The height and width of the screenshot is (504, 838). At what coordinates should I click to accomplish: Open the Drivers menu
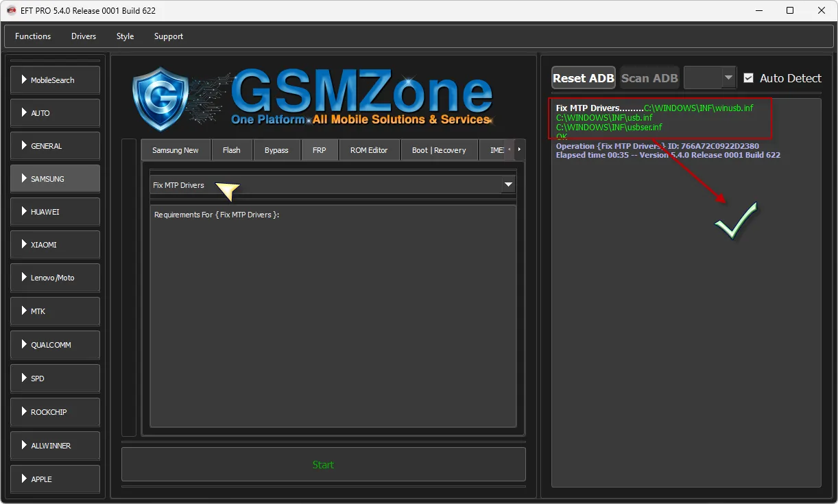click(x=84, y=36)
